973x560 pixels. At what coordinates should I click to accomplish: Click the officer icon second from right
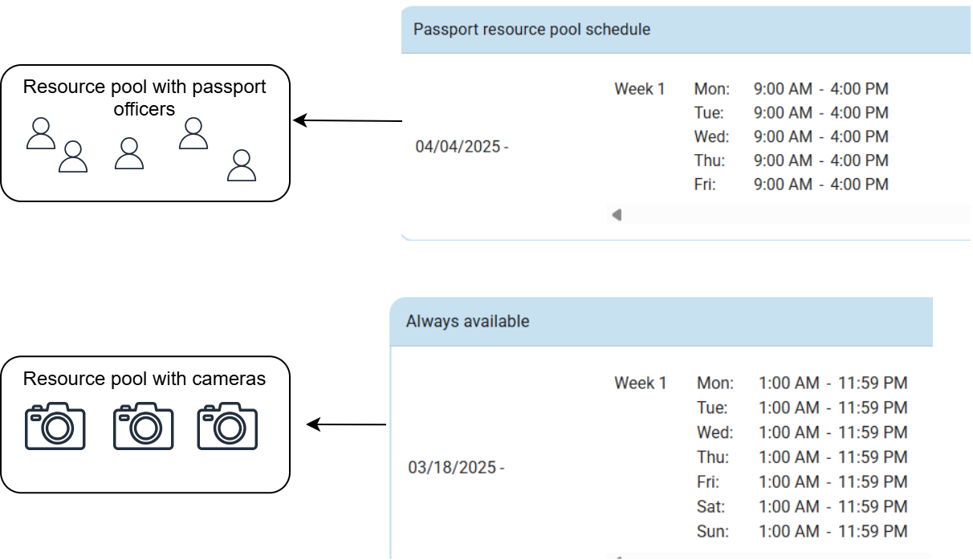pos(193,133)
